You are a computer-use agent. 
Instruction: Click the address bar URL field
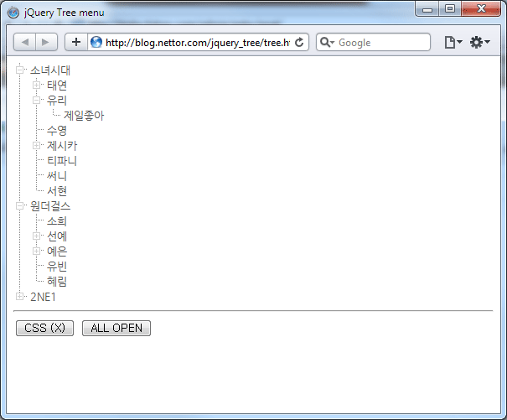coord(198,43)
